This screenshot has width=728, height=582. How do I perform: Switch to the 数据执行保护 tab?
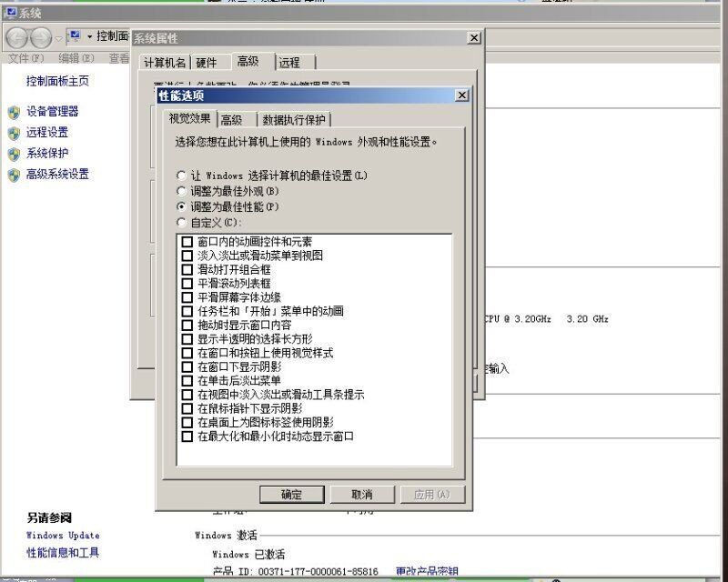[295, 120]
